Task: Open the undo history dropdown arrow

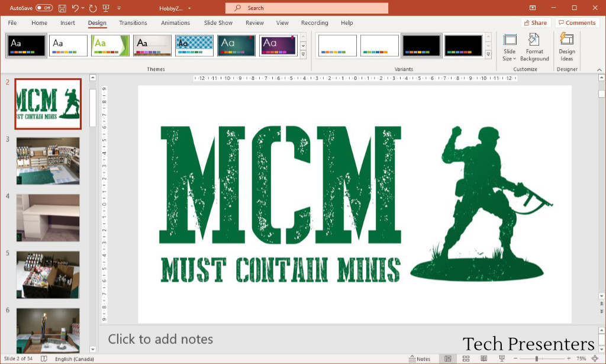Action: (83, 8)
